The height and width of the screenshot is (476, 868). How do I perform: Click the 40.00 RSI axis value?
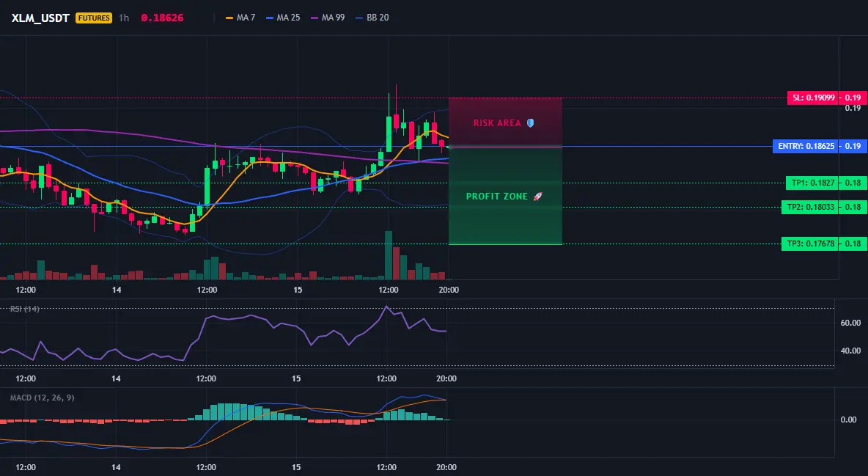pyautogui.click(x=850, y=350)
